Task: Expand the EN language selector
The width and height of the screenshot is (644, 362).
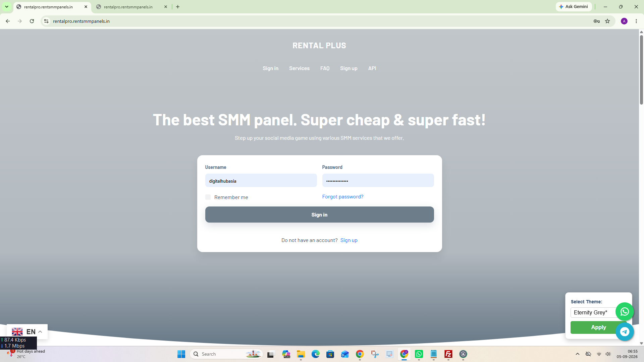Action: (27, 331)
